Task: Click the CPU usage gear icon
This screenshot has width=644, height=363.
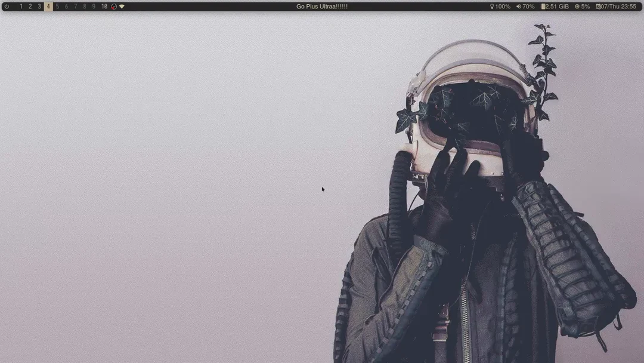Action: coord(577,6)
